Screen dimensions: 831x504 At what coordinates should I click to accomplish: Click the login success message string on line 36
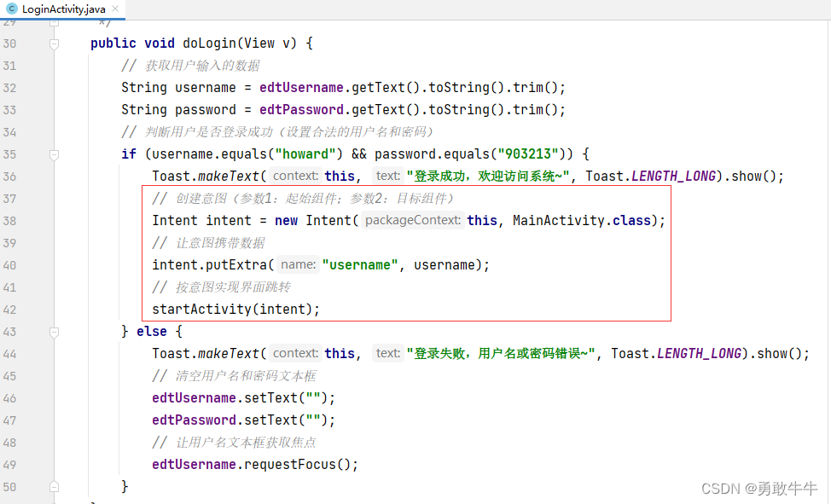tap(487, 176)
